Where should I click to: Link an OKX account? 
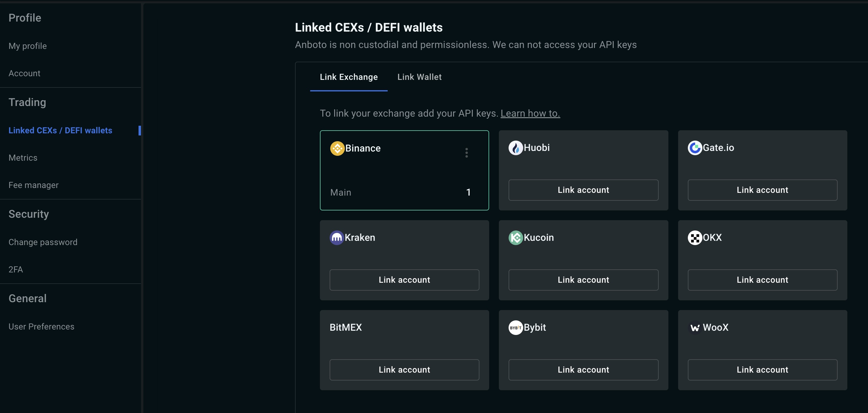coord(762,280)
